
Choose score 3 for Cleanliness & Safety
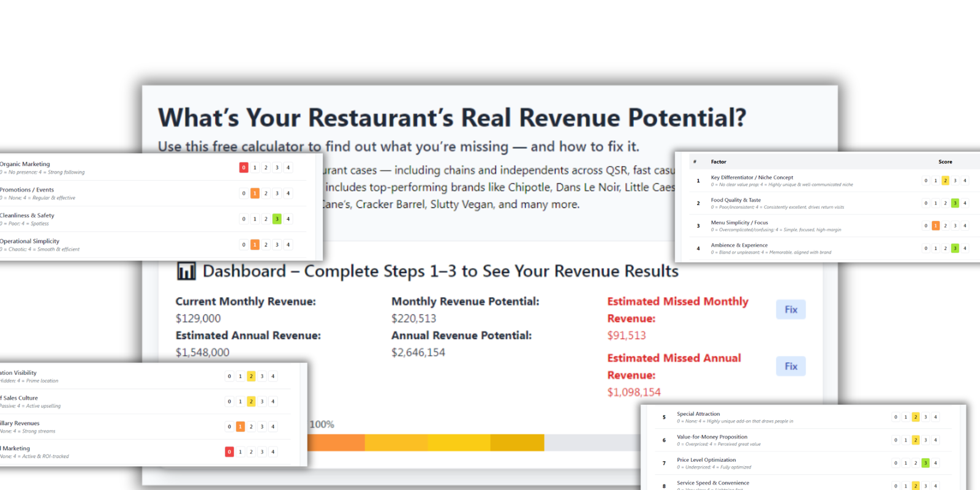pos(277,219)
